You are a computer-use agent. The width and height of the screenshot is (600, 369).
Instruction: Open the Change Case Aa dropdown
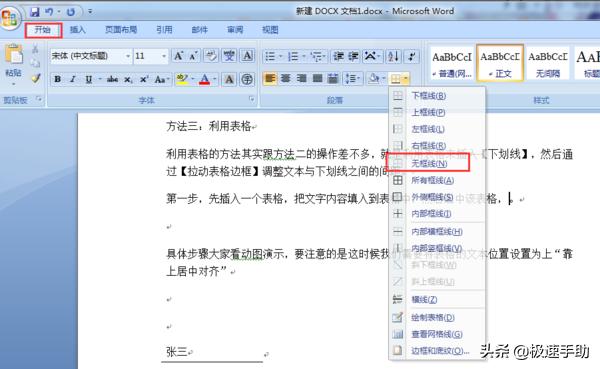[162, 79]
